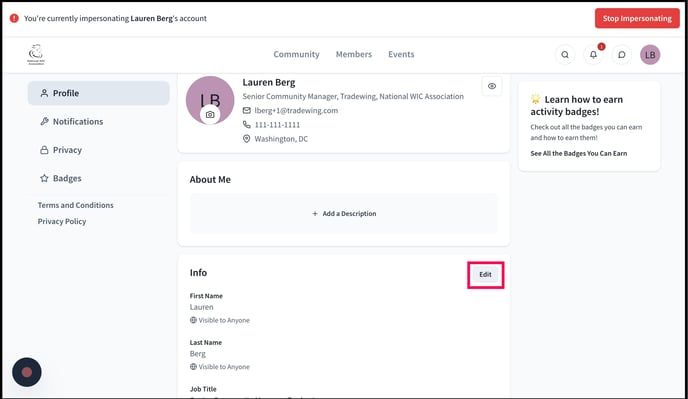The width and height of the screenshot is (688, 399).
Task: Open the search magnifier icon
Action: click(x=565, y=55)
